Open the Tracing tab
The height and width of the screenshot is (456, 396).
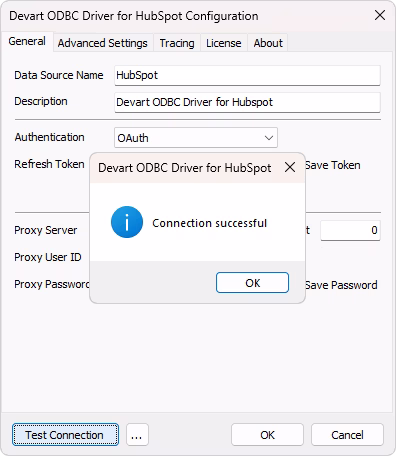click(x=177, y=43)
